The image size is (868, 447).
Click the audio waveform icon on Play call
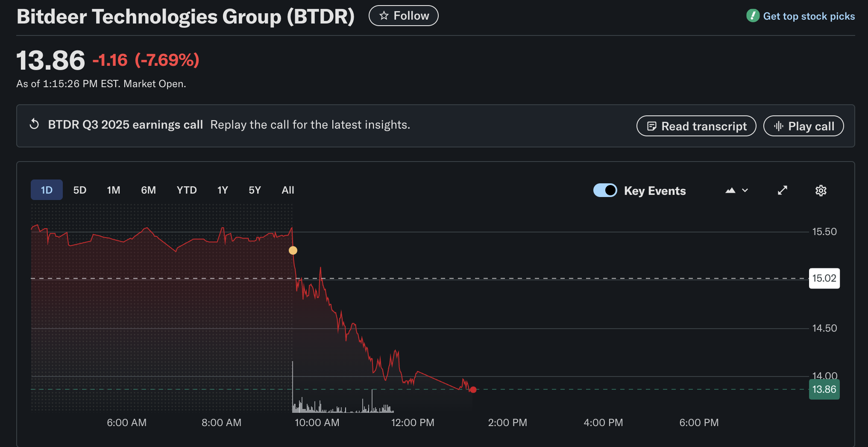[779, 126]
